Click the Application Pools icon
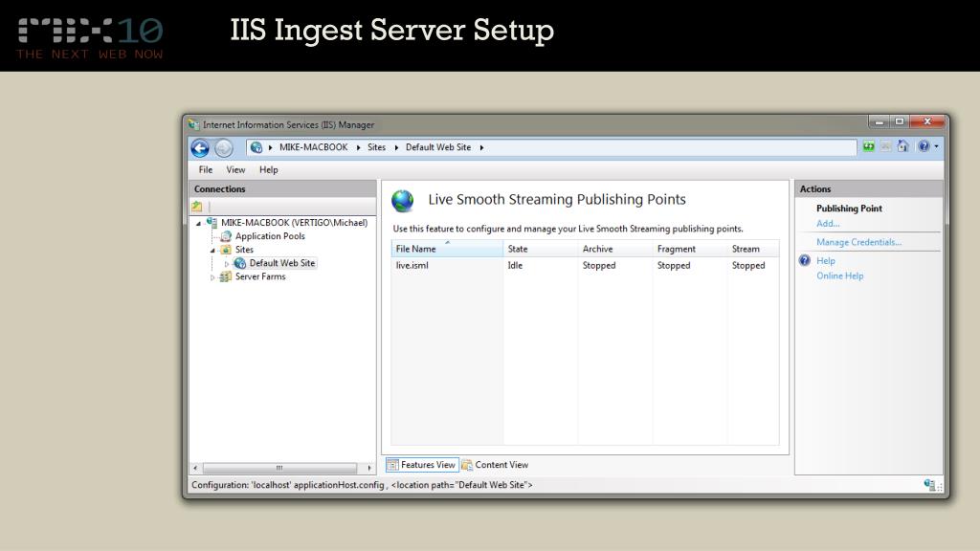Screen dimensions: 980x551 pyautogui.click(x=226, y=236)
